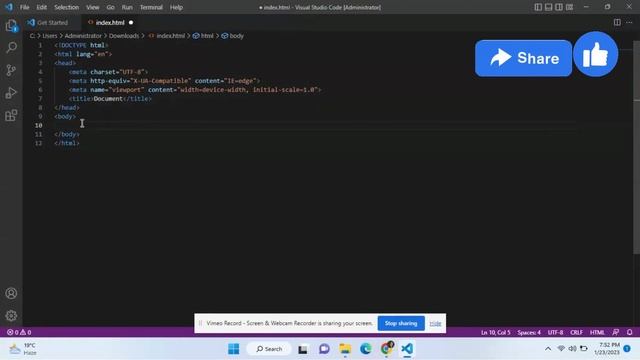
Task: Click the blue Share button
Action: (x=523, y=58)
